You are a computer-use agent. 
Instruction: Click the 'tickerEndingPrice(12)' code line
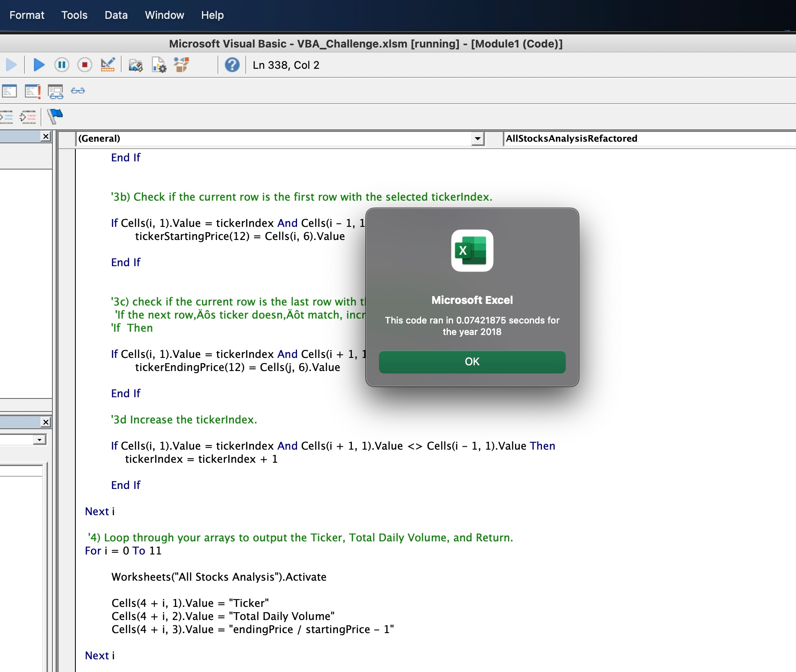tap(238, 367)
